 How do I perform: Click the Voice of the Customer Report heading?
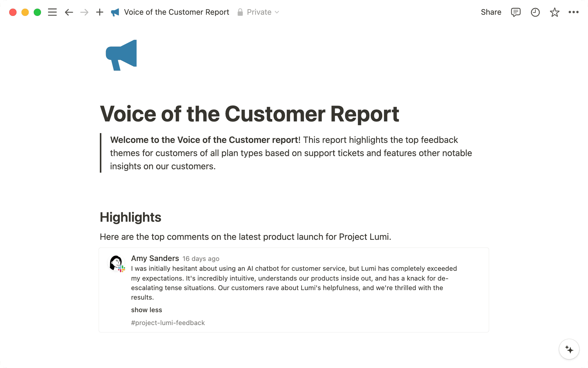249,114
